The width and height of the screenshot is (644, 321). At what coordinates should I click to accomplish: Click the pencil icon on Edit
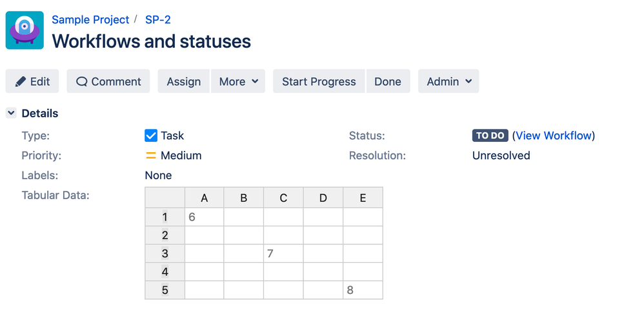click(x=21, y=82)
